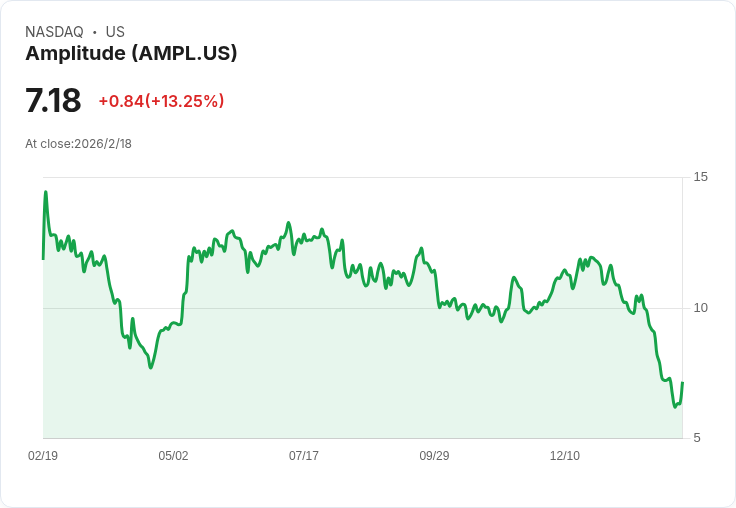Click the dot separator between NASDAQ and US
Viewport: 736px width, 508px height.
click(95, 32)
